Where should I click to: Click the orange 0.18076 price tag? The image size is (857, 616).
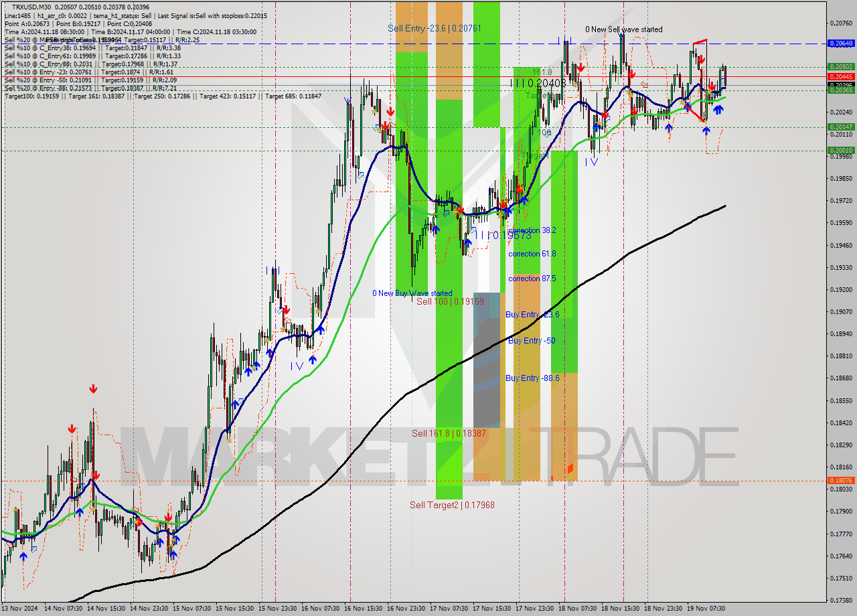[841, 480]
